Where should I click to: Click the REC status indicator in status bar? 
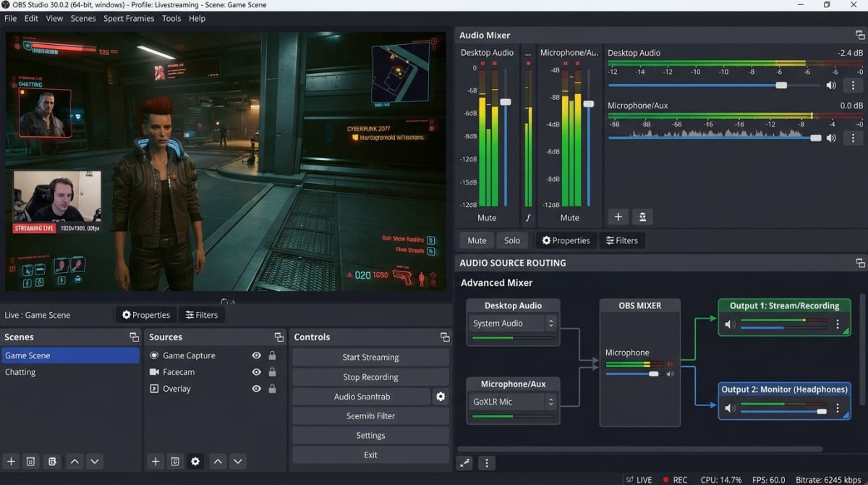(x=674, y=480)
